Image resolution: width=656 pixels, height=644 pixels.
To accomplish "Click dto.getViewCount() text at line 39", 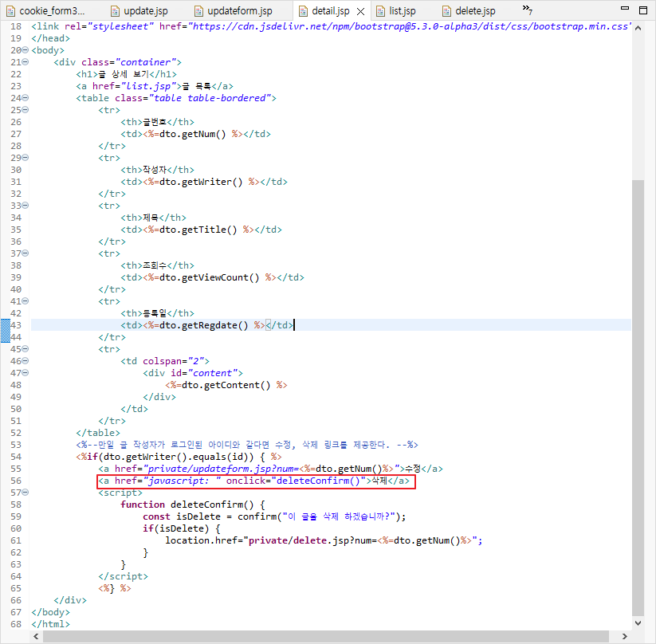I will 209,277.
